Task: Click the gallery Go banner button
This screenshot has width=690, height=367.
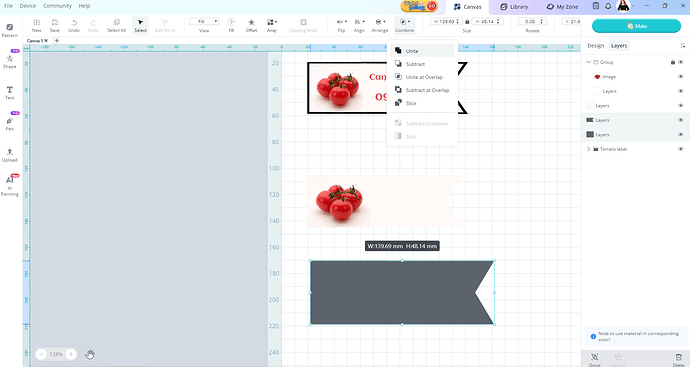Action: pos(419,6)
